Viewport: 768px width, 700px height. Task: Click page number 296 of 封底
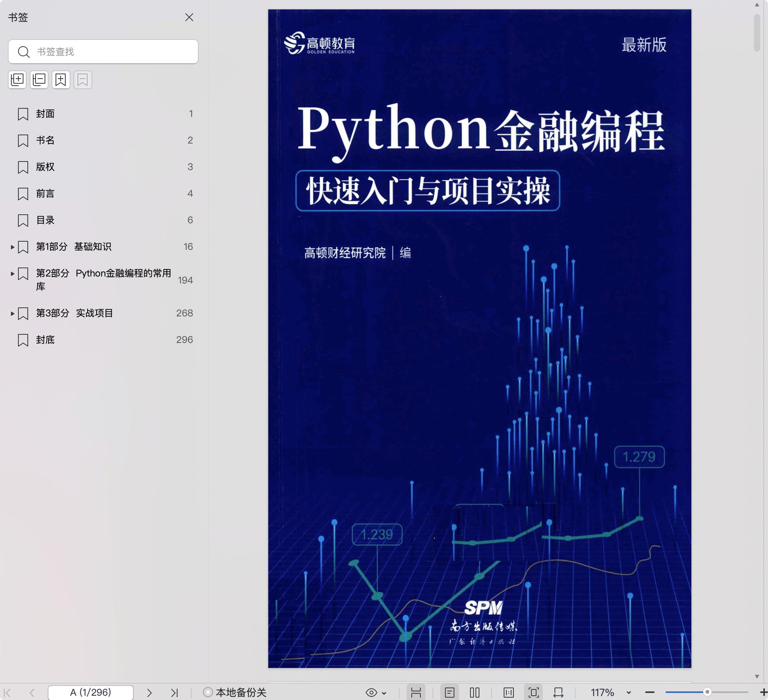(185, 340)
